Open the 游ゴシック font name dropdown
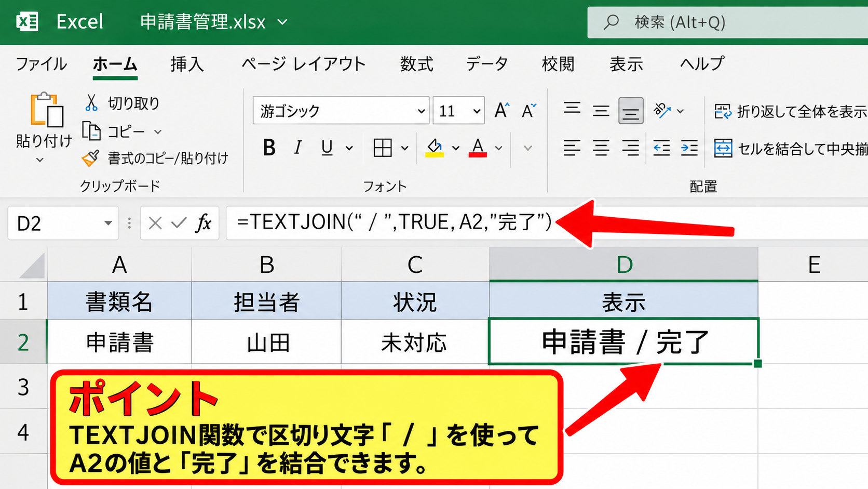 tap(421, 111)
